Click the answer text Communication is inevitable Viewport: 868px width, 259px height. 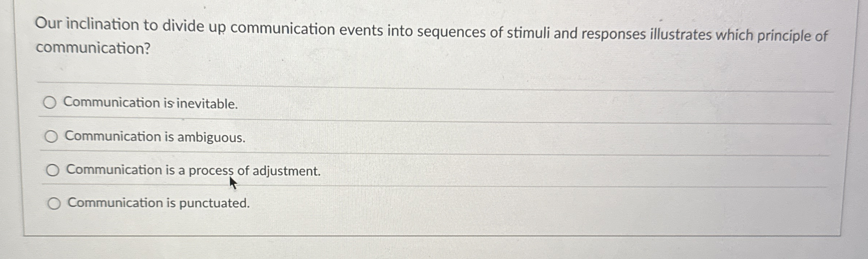pos(150,104)
